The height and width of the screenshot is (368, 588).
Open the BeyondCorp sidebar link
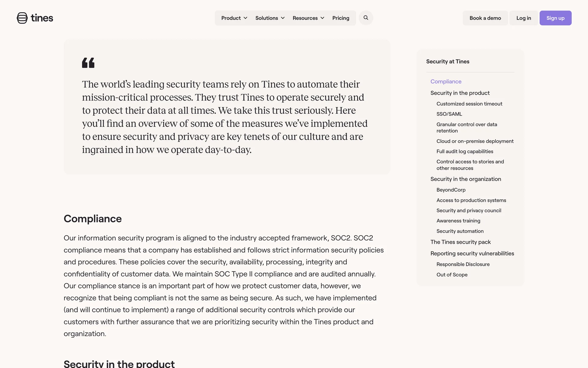[451, 190]
